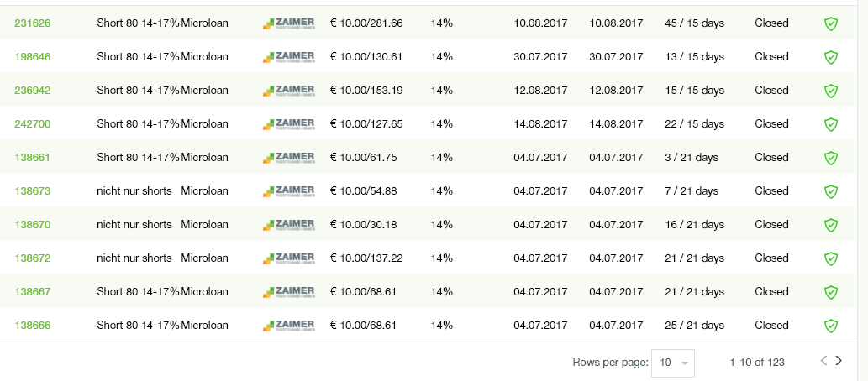The image size is (868, 381).
Task: Click the shield icon for loan 231626
Action: click(x=830, y=23)
